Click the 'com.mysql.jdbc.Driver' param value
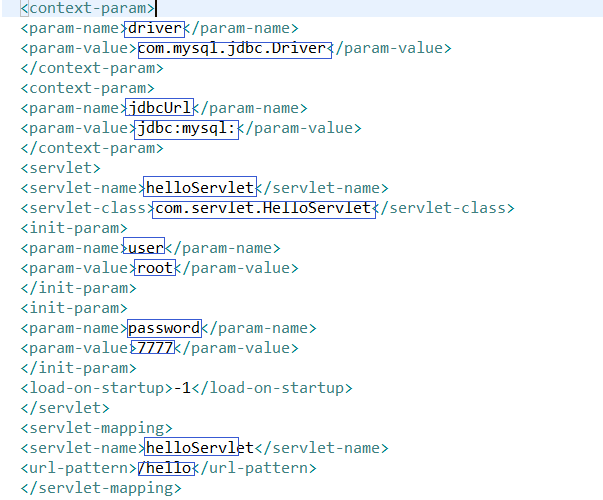 tap(235, 50)
